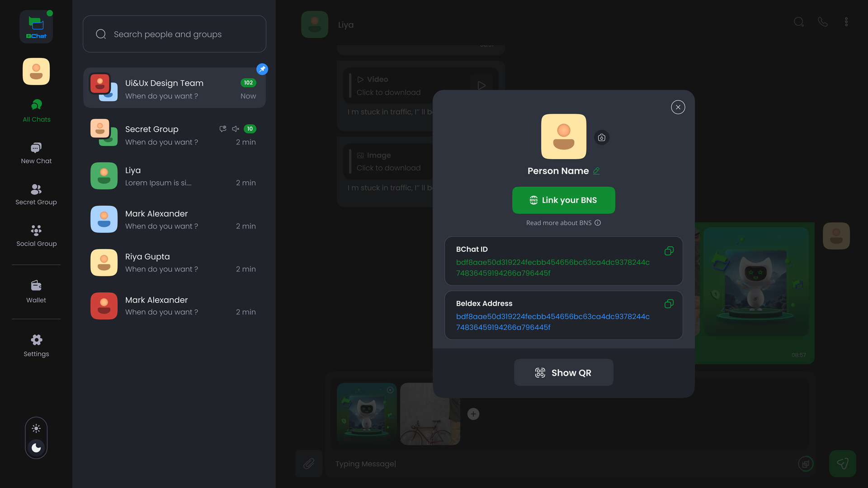This screenshot has height=488, width=868.
Task: Click the search people and groups field
Action: (175, 34)
